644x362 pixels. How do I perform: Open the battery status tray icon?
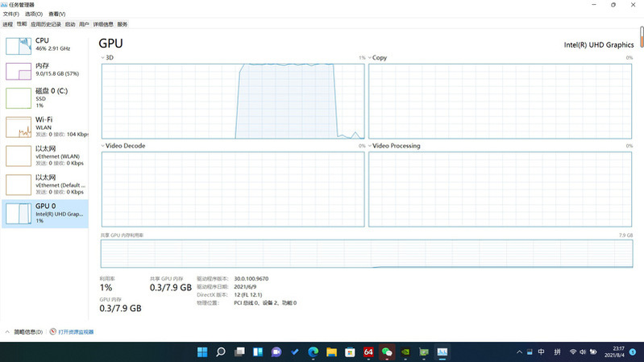coord(593,352)
